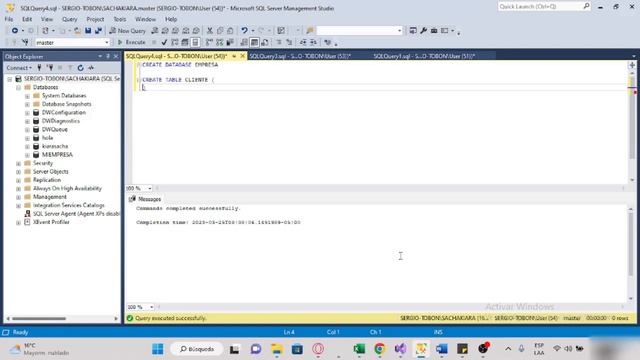Collapse the SERGIO-TOBON\SACHAKIARA server node
Screen dimensions: 640x360
[10, 79]
